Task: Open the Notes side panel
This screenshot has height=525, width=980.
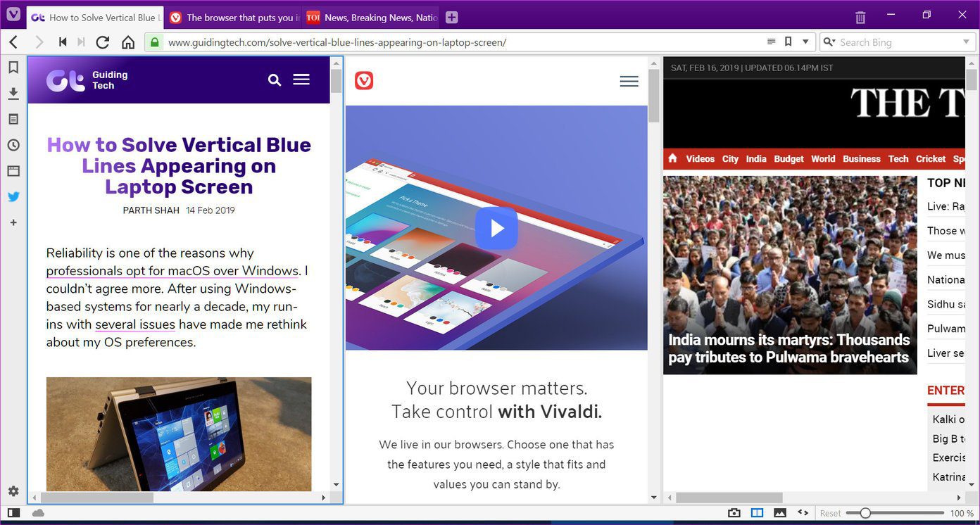Action: [13, 119]
